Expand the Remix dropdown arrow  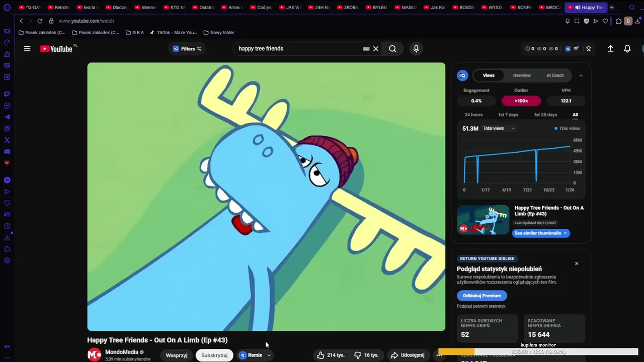tap(269, 355)
